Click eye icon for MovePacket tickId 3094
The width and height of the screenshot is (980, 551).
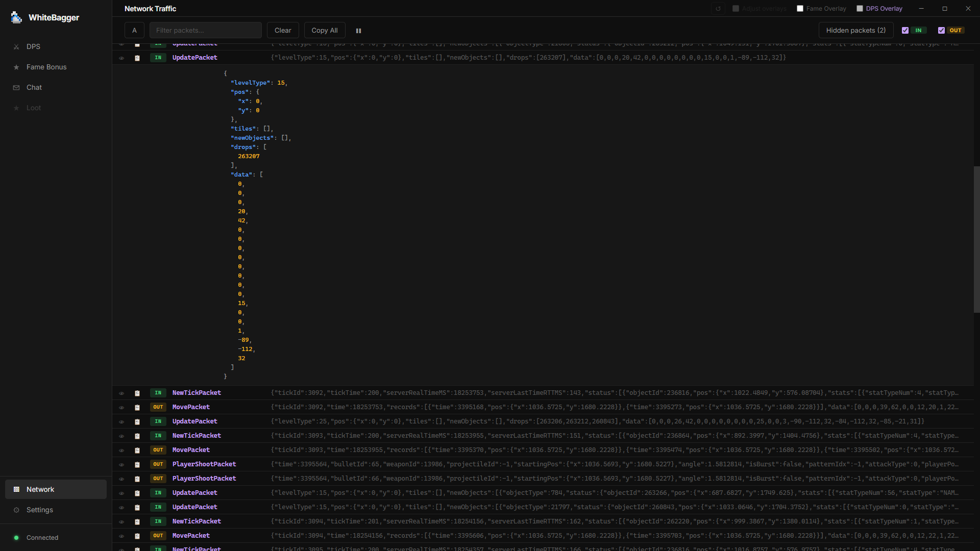pos(121,536)
